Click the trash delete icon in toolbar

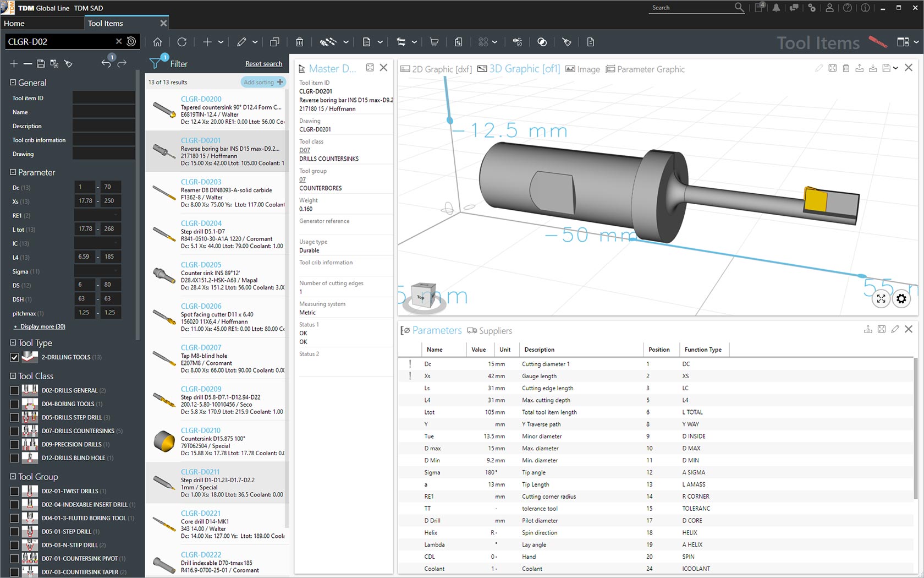pyautogui.click(x=299, y=42)
